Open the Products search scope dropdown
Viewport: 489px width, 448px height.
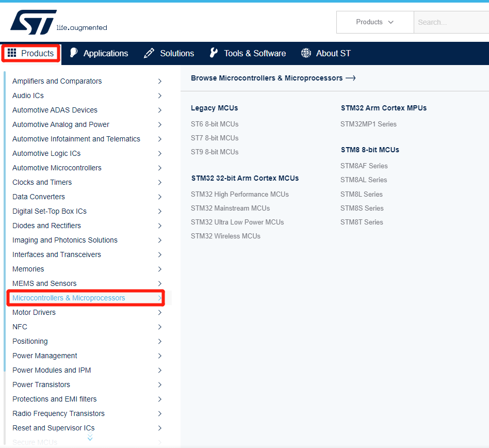tap(375, 22)
